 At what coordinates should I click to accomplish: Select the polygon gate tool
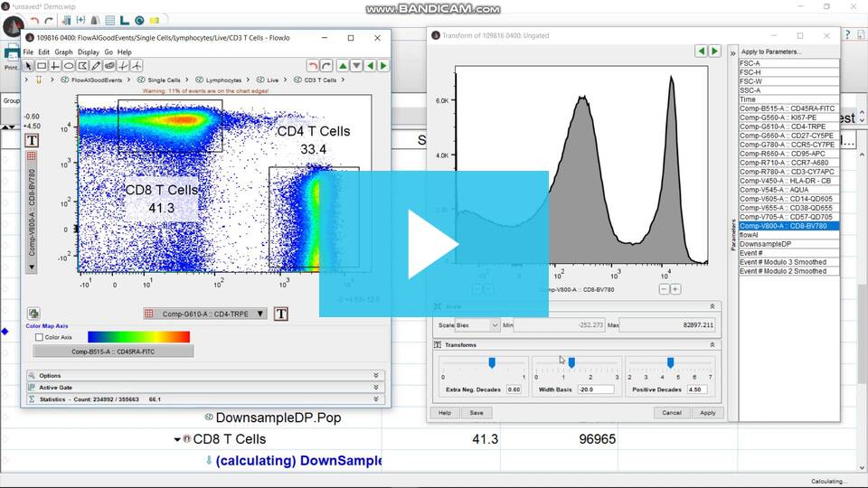(x=82, y=66)
